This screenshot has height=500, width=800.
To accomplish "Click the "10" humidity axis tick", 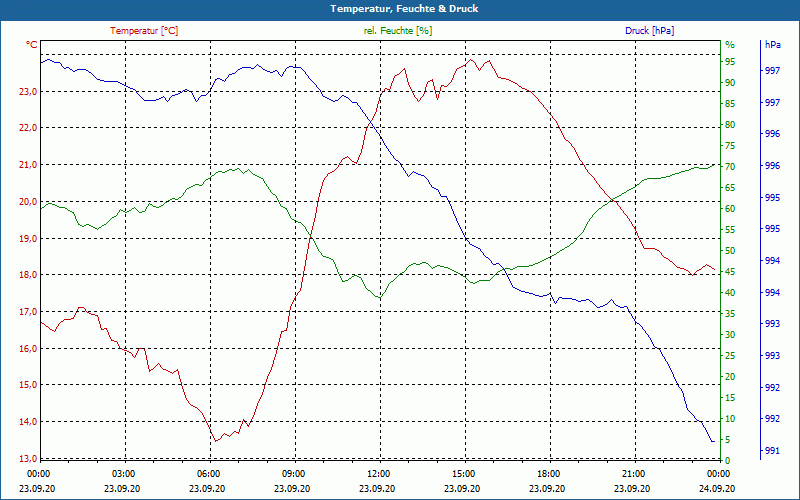I will [x=730, y=419].
